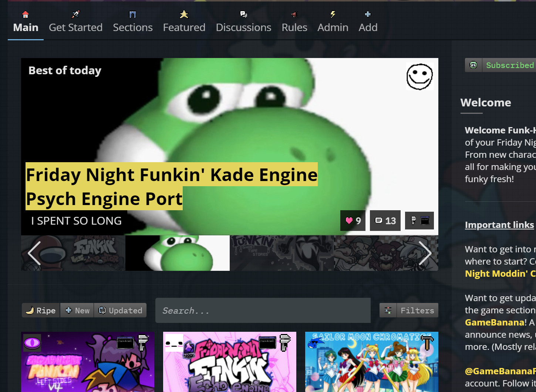
Task: Switch sorting to Updated
Action: point(120,310)
